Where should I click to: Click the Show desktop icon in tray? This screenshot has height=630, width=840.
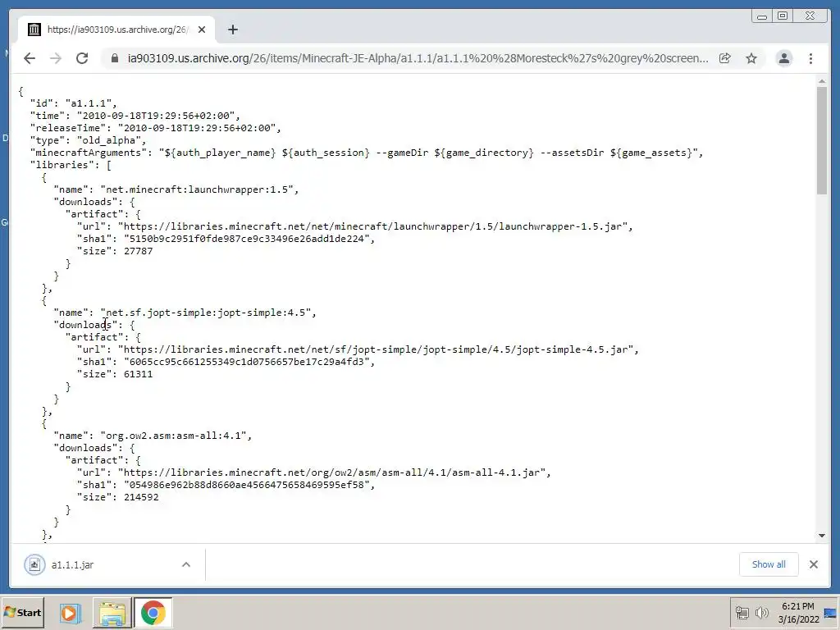[830, 612]
